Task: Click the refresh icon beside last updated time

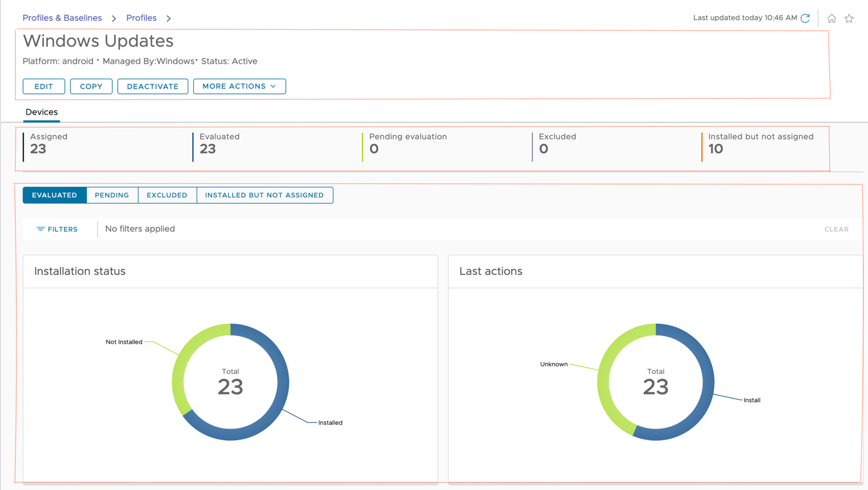Action: (805, 18)
